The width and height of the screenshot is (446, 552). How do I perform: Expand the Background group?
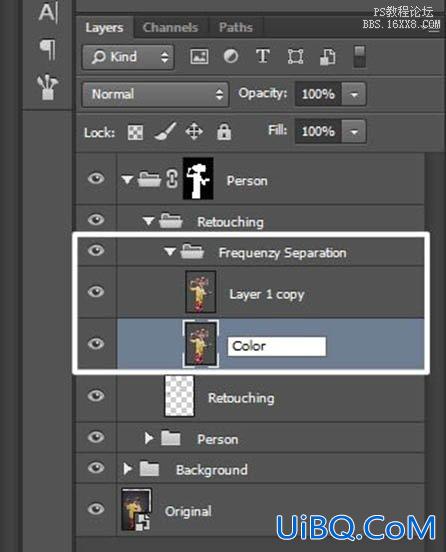128,469
